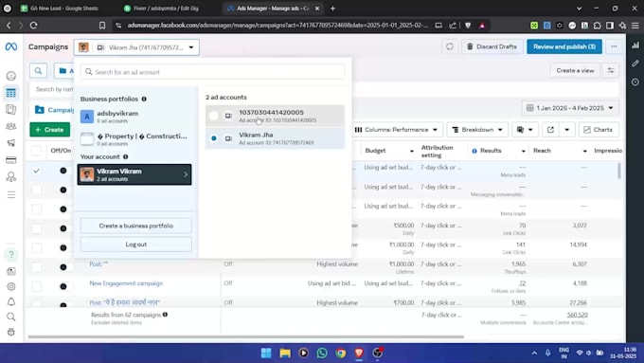This screenshot has height=363, width=644.
Task: Open the 1 Jan 2025 – 4 Feb 2025 date range
Action: (570, 108)
